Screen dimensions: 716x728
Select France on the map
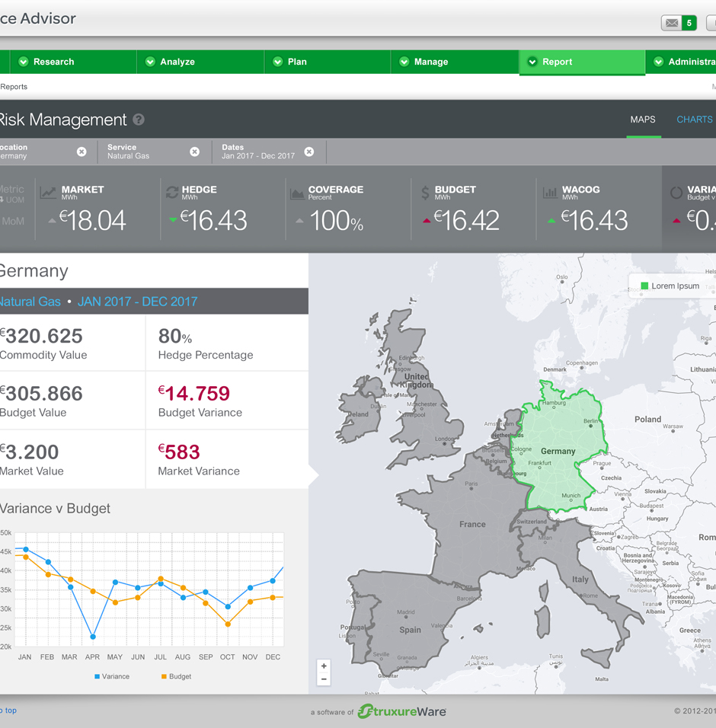(472, 524)
